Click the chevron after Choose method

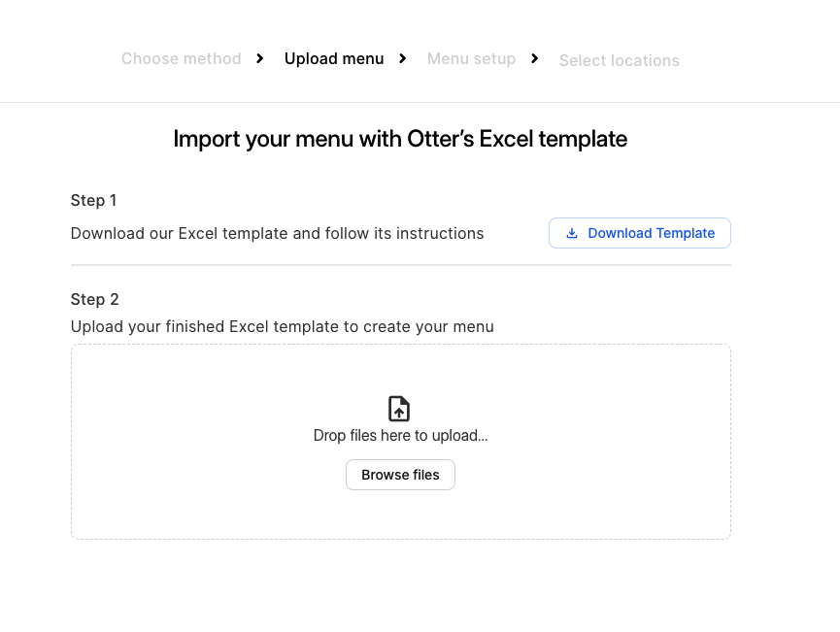click(260, 58)
